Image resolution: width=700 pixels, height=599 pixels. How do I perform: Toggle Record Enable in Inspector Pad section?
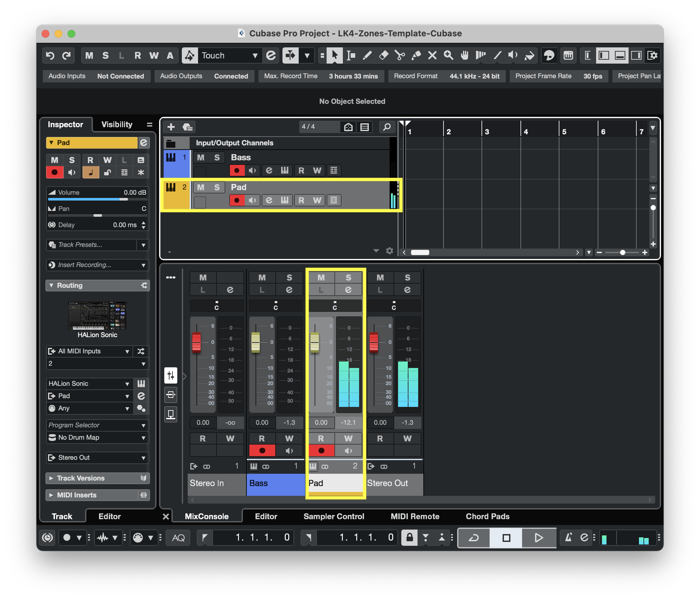(55, 172)
